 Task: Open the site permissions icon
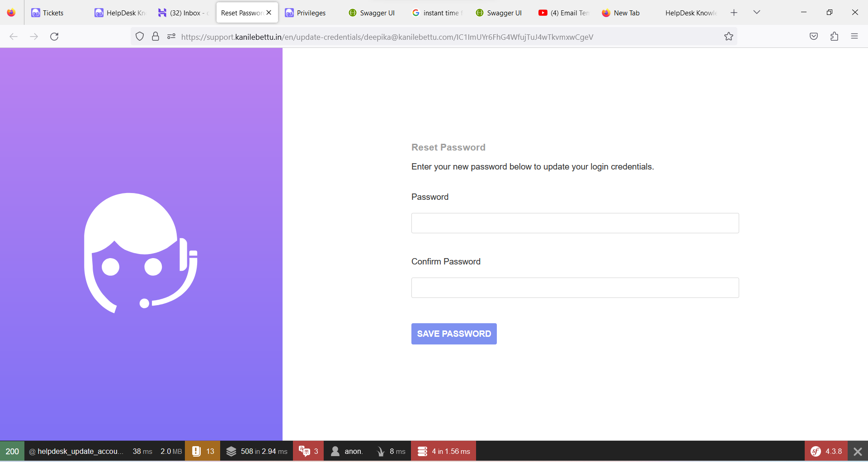171,37
